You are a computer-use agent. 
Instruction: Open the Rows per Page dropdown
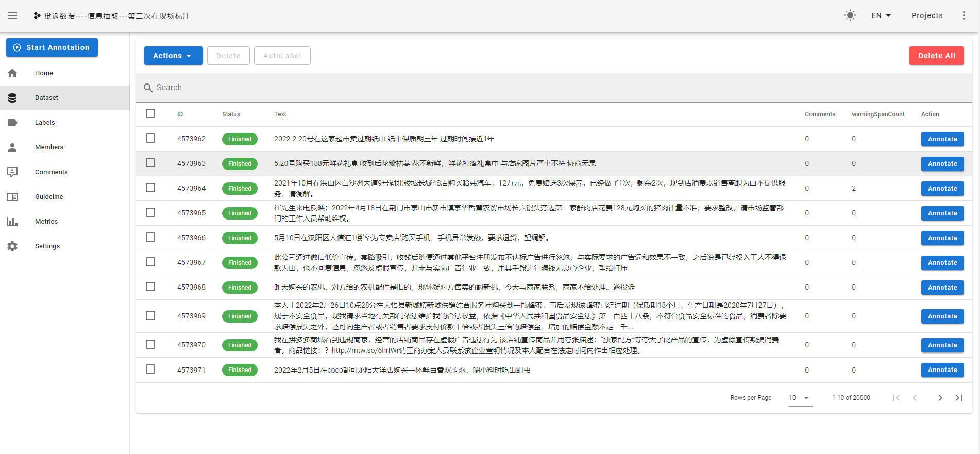(800, 398)
